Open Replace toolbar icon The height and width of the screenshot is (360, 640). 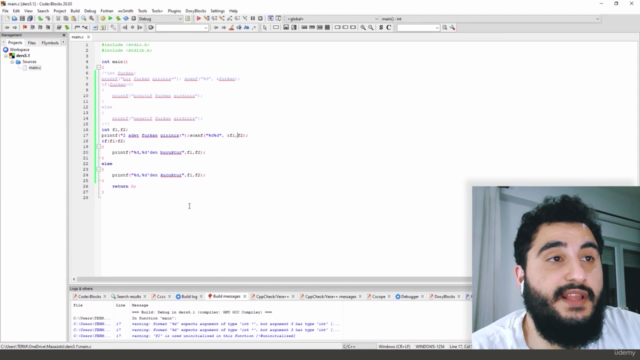pyautogui.click(x=91, y=18)
